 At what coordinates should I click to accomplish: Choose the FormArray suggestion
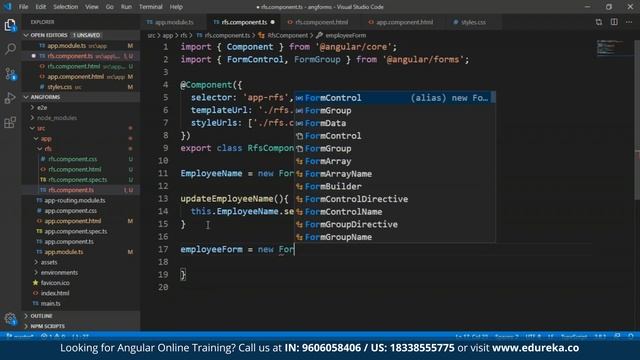(x=395, y=161)
